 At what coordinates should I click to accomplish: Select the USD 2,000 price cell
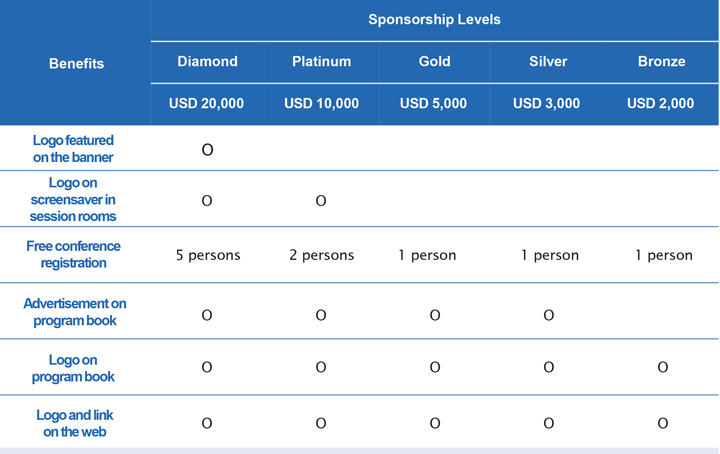coord(660,103)
